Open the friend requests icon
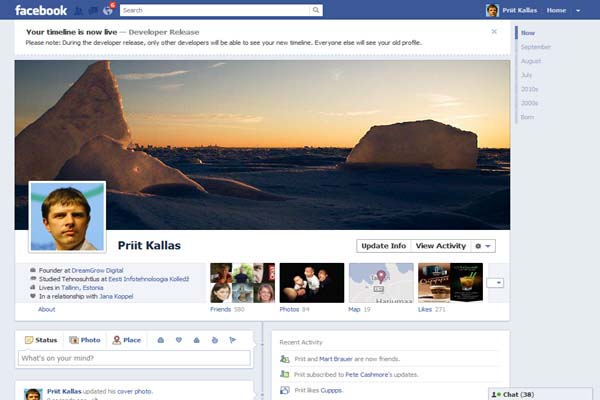The image size is (600, 400). click(x=80, y=10)
